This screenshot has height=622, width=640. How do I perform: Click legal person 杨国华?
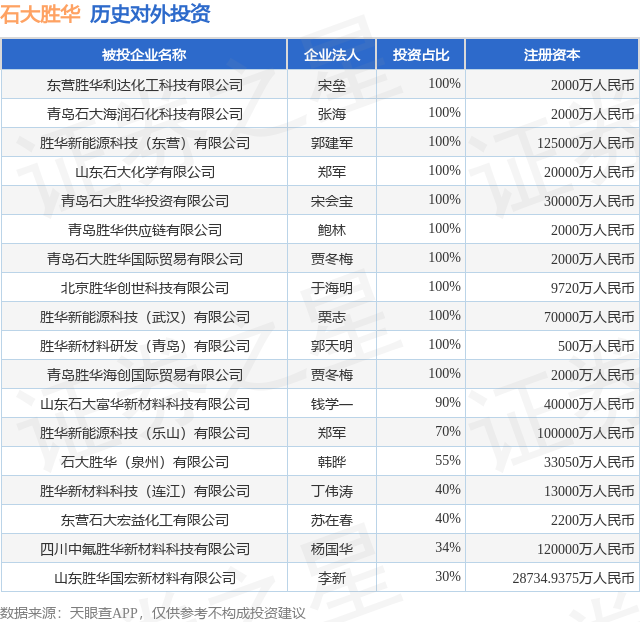tap(331, 549)
